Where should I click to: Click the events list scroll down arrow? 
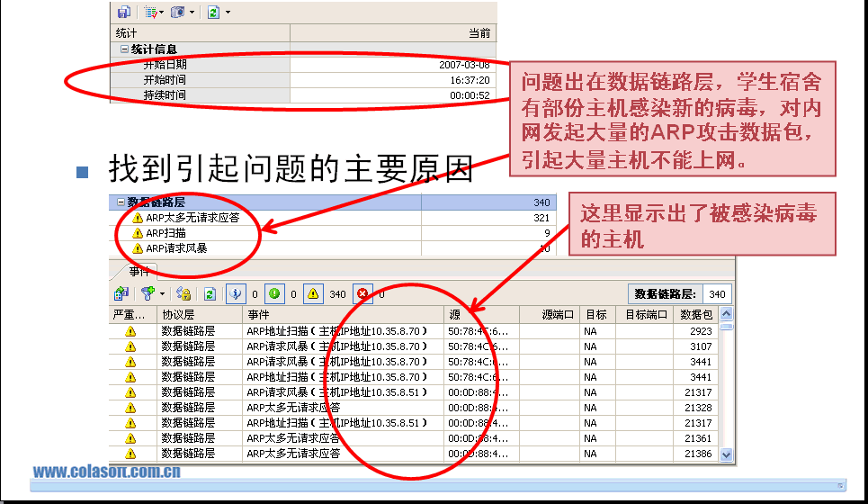(726, 454)
